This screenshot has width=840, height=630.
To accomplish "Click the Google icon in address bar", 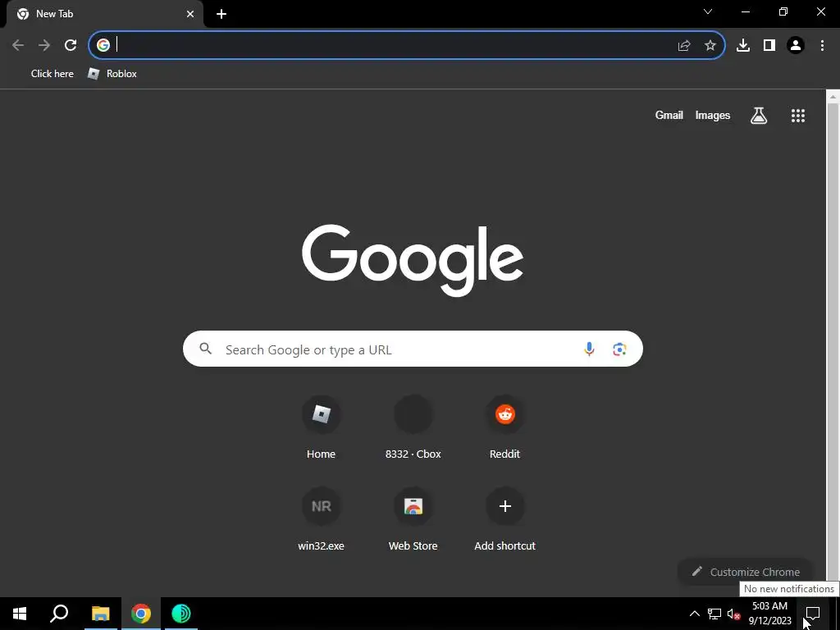I will pos(103,45).
